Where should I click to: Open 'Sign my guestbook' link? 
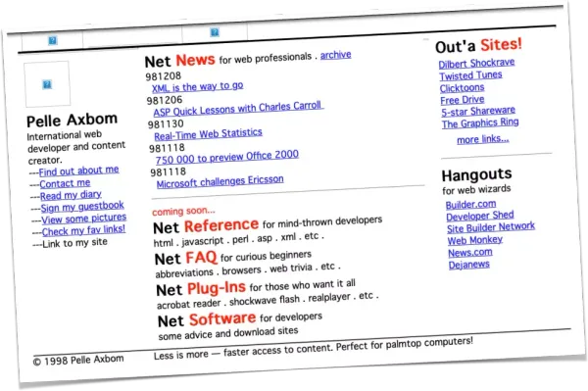82,207
